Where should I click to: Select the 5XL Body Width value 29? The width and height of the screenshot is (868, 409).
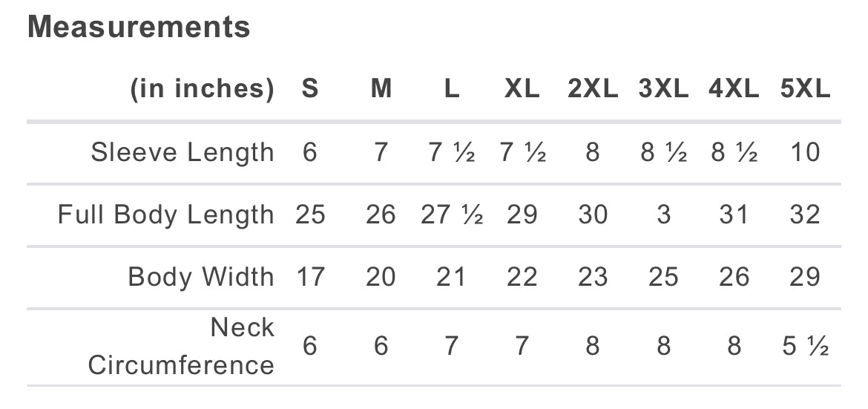tap(805, 277)
